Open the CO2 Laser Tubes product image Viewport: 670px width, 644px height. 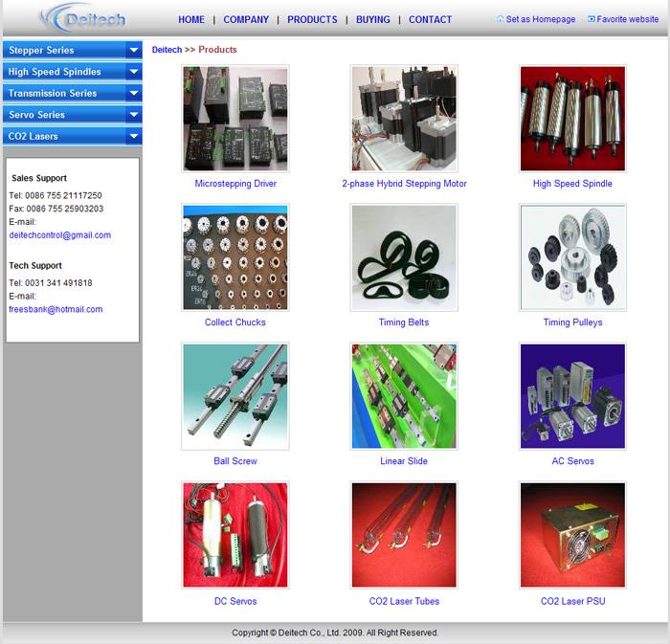(x=404, y=535)
